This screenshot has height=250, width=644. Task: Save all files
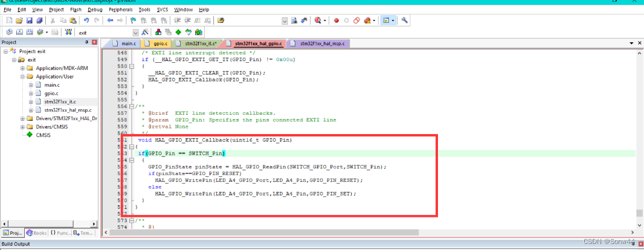pyautogui.click(x=39, y=20)
